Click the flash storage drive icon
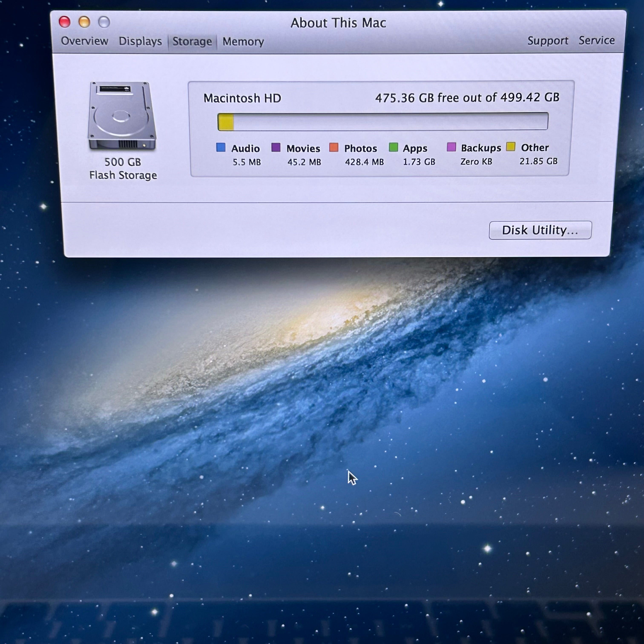Image resolution: width=644 pixels, height=644 pixels. [x=122, y=116]
